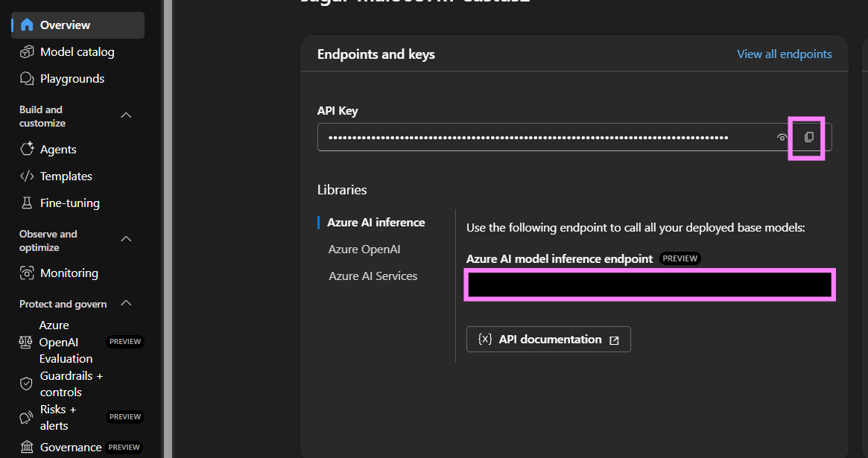Click the Agents sparkle icon
Viewport: 868px width, 458px height.
[x=27, y=149]
